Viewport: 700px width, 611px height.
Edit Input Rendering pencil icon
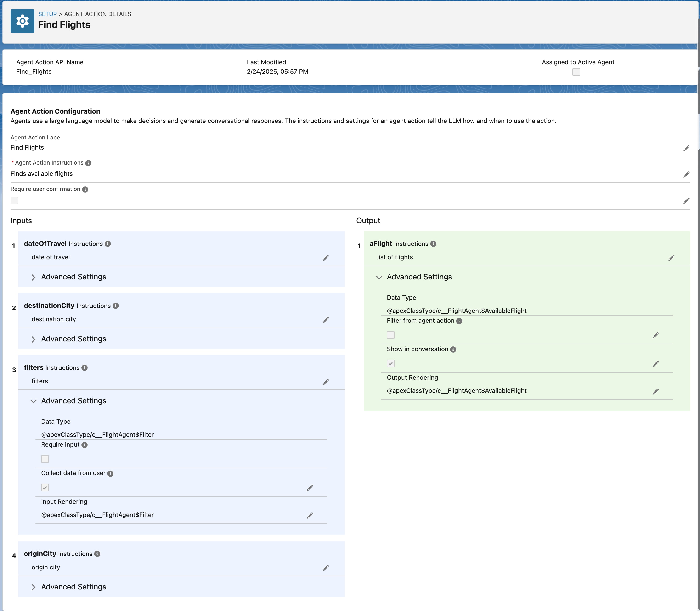pos(310,516)
